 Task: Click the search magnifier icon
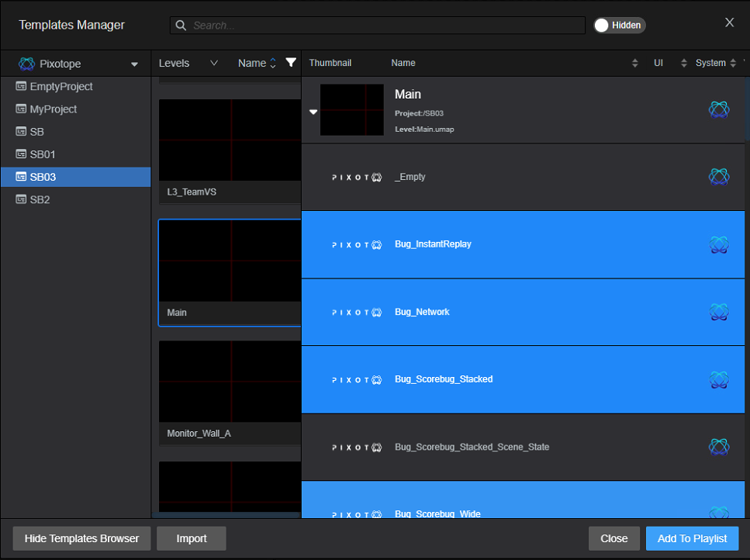click(x=181, y=26)
